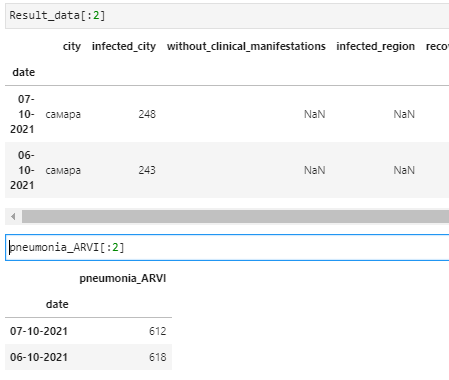Click the infected_city value 248
Image resolution: width=449 pixels, height=380 pixels.
tap(147, 114)
